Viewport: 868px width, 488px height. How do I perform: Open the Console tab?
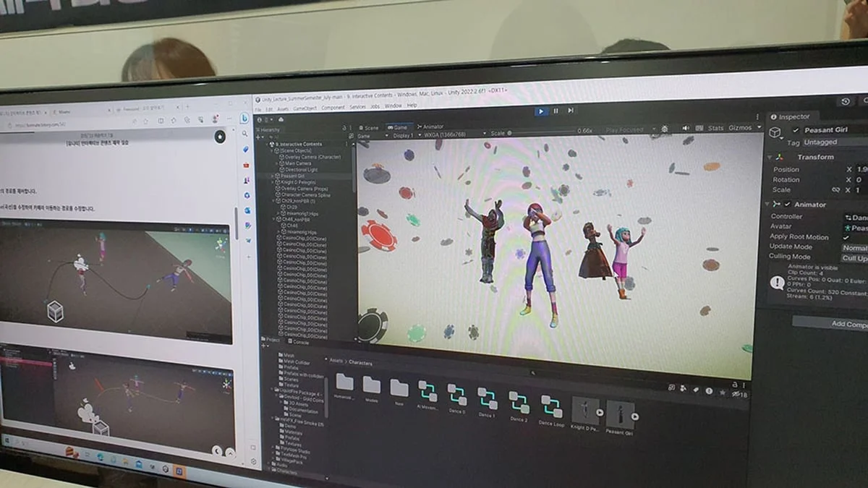coord(298,342)
